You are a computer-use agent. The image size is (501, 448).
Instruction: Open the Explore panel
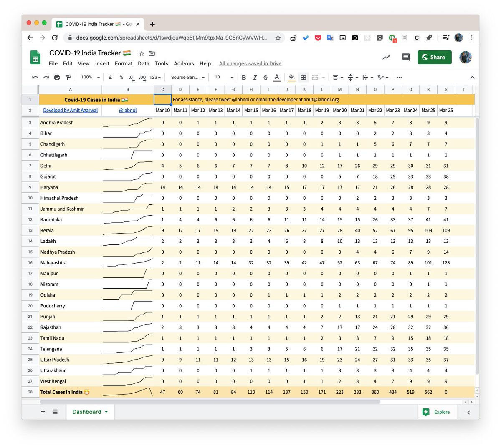[x=437, y=412]
